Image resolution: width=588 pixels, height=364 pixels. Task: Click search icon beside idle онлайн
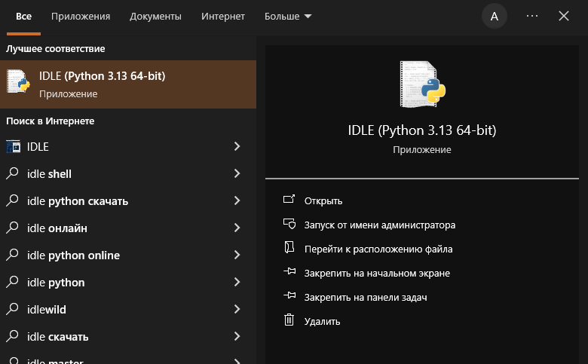tap(12, 228)
